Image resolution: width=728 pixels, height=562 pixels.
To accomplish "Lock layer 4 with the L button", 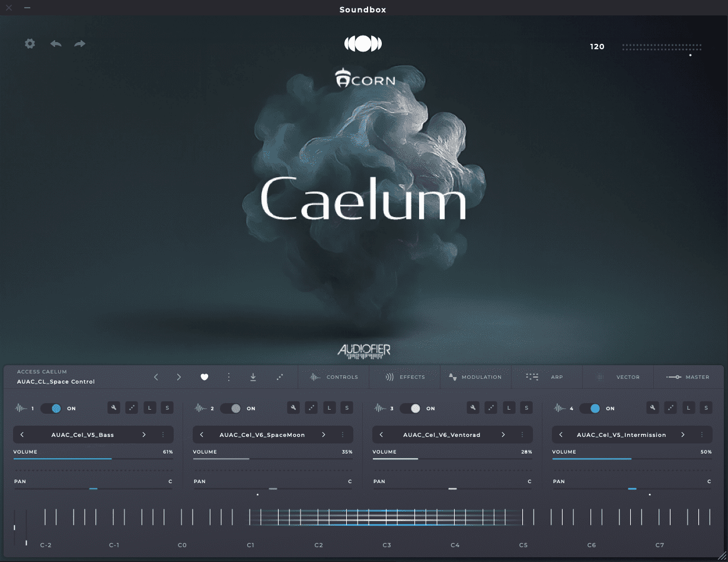I will click(688, 408).
